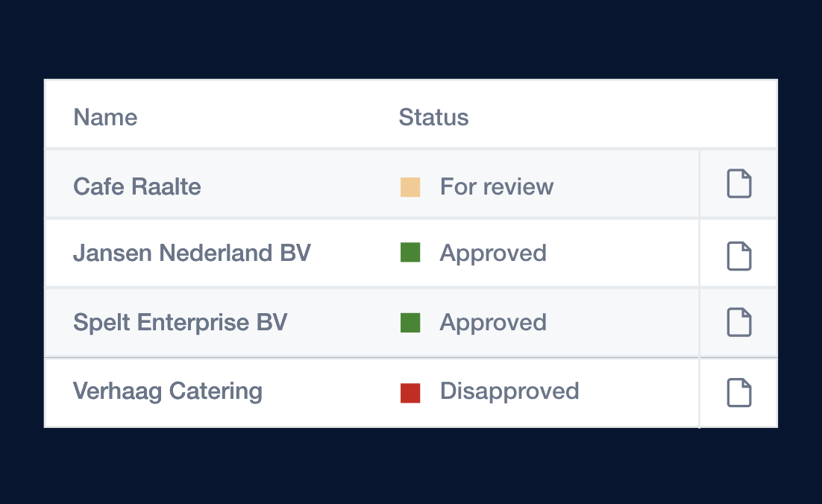Sort by the Name column header
Screen dimensions: 822x504
105,117
